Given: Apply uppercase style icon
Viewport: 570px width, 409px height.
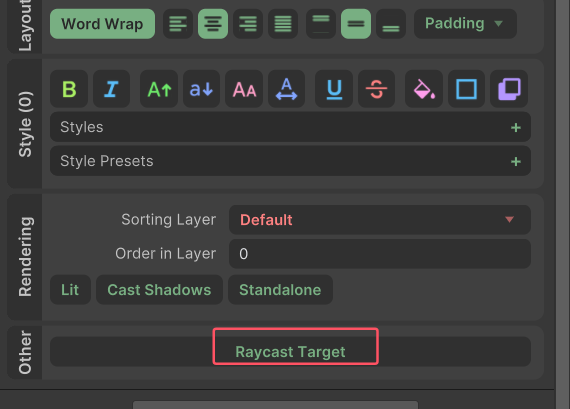Looking at the screenshot, I should 159,89.
